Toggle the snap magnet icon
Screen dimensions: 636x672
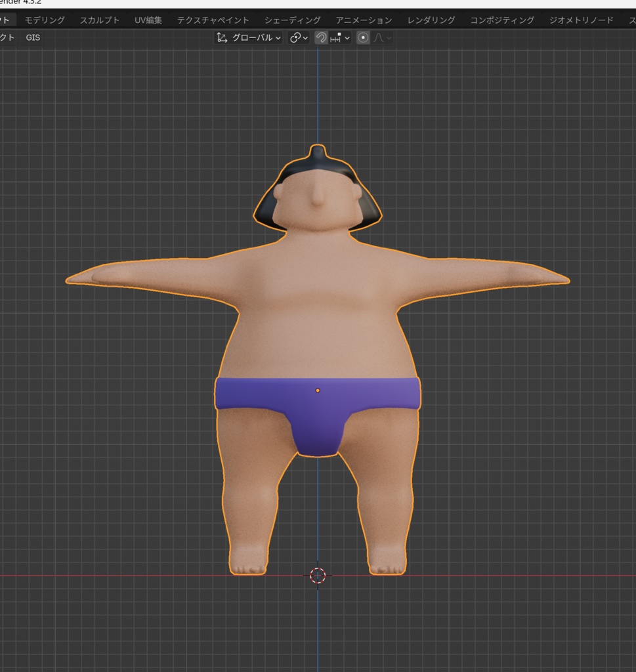click(x=321, y=37)
